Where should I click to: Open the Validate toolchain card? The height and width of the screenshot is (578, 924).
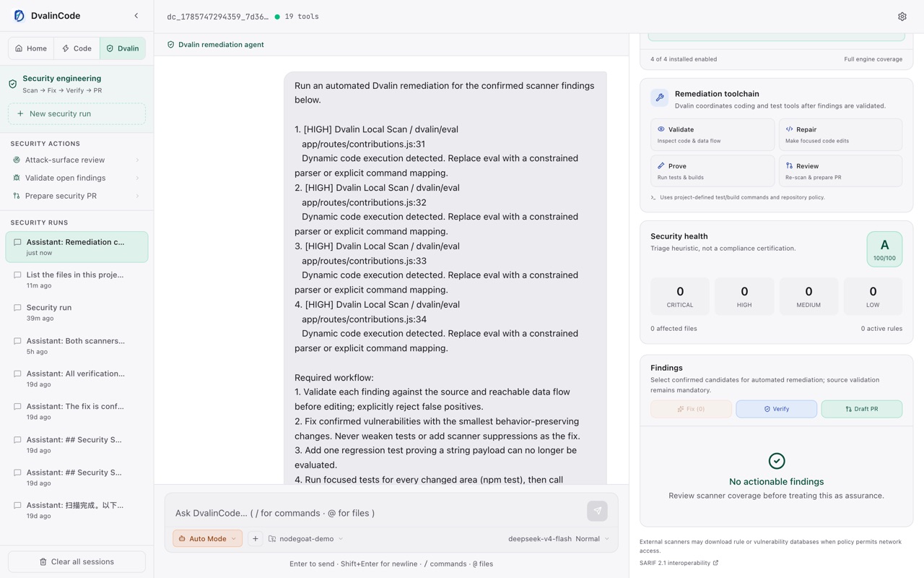click(712, 134)
